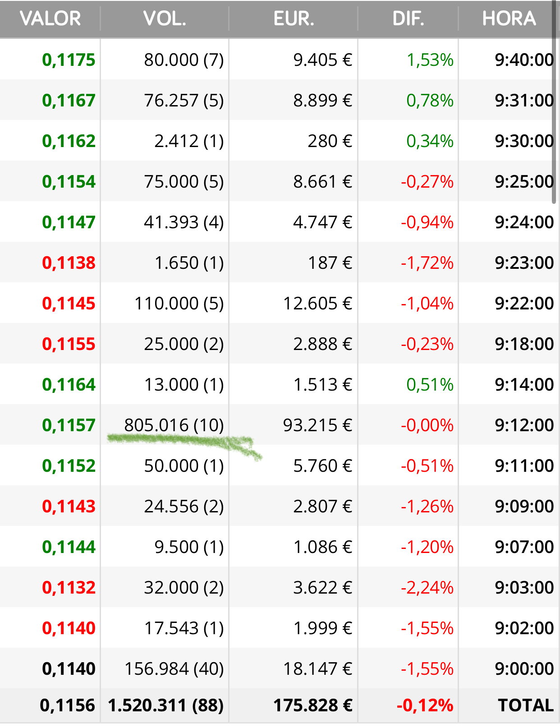Sort by the VOL. column header
The height and width of the screenshot is (728, 560).
pyautogui.click(x=165, y=19)
